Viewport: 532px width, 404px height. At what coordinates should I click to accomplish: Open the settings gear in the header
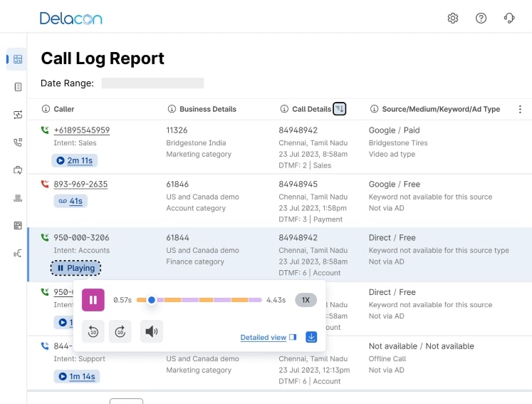(x=453, y=19)
